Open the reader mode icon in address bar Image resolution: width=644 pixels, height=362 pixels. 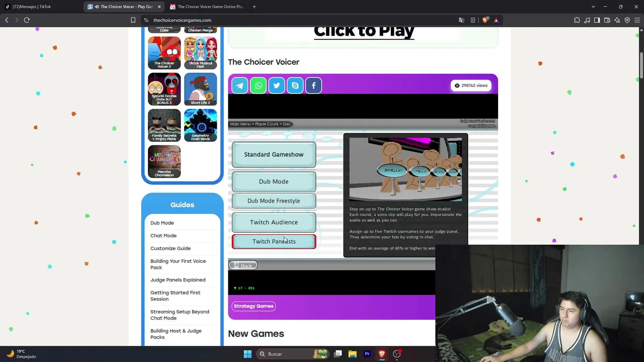pyautogui.click(x=473, y=20)
